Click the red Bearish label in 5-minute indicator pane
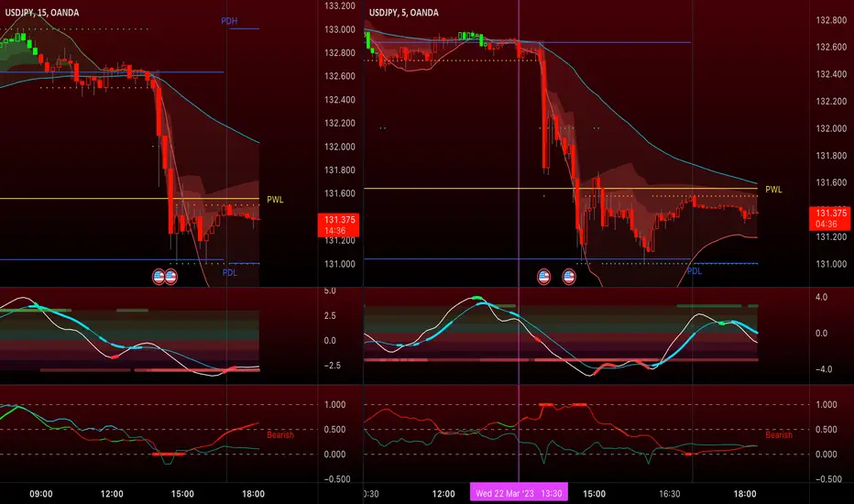Screen dimensions: 854x504 coord(779,434)
